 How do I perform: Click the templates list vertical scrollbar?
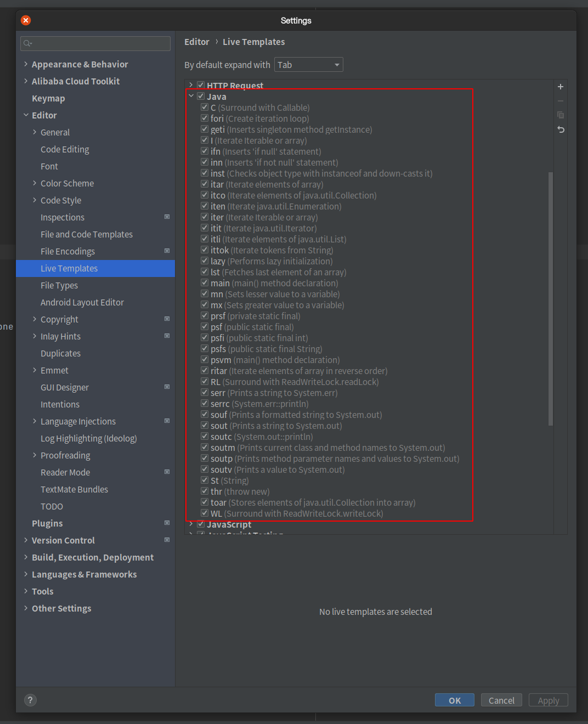[550, 299]
